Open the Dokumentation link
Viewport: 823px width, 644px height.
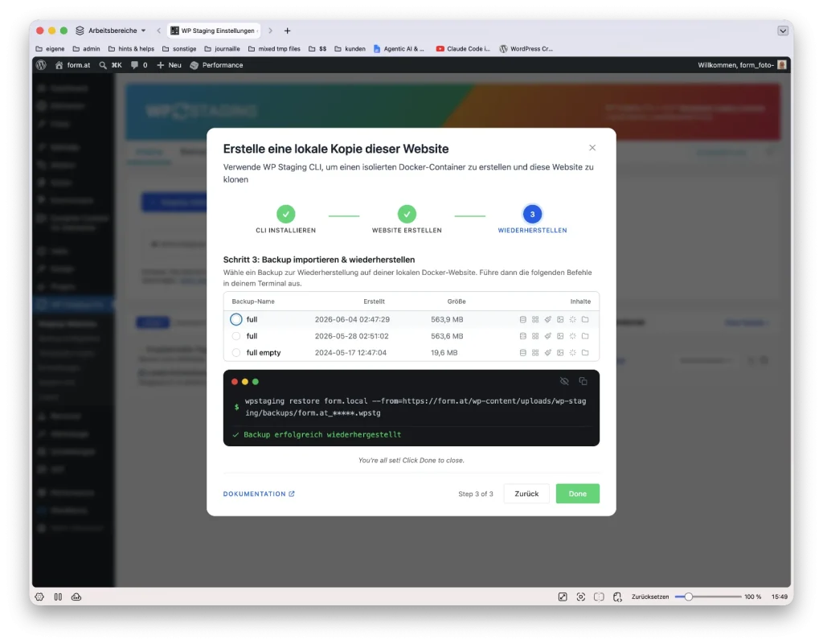click(259, 494)
